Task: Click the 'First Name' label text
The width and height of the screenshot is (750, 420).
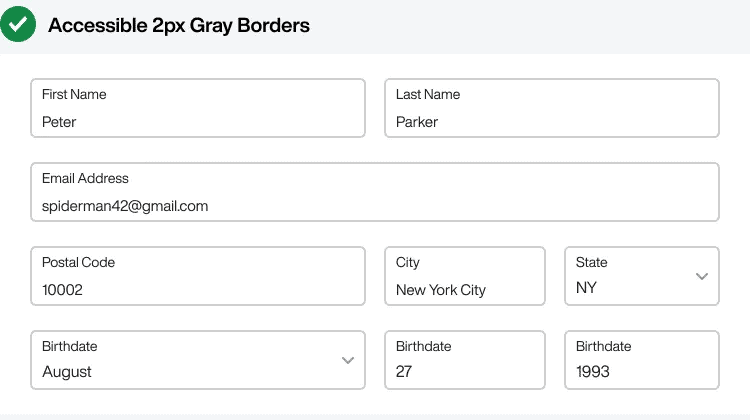Action: tap(74, 94)
